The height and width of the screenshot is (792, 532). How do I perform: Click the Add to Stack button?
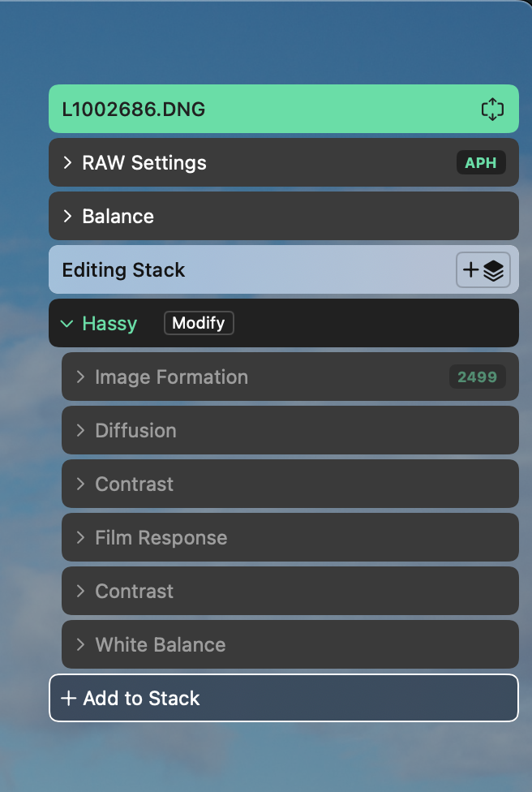283,698
